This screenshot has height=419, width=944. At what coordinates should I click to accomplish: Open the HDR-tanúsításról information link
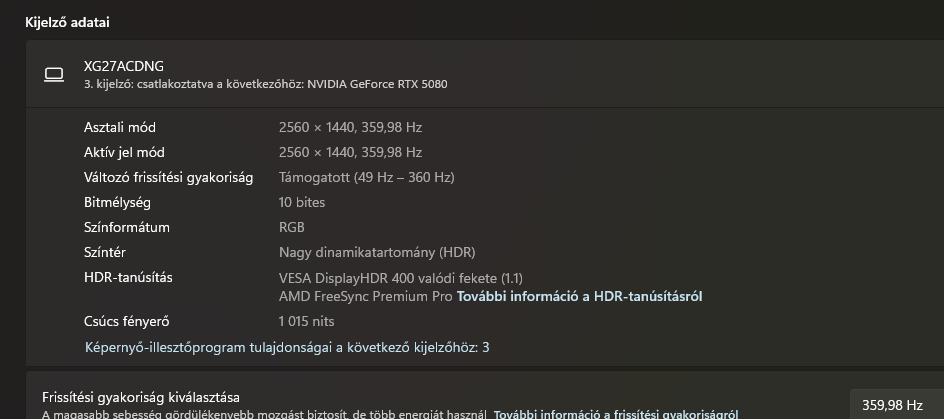(x=579, y=297)
